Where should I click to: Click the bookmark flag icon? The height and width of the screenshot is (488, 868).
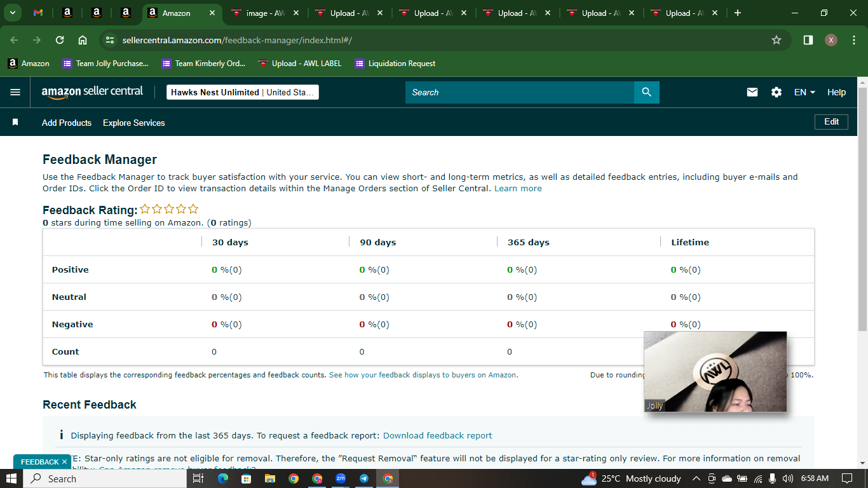point(15,122)
